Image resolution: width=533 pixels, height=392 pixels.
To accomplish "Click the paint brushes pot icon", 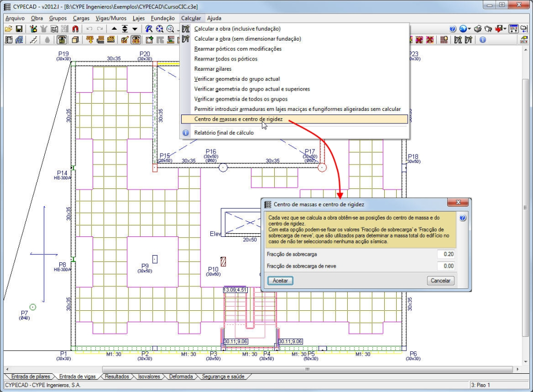I will click(33, 29).
